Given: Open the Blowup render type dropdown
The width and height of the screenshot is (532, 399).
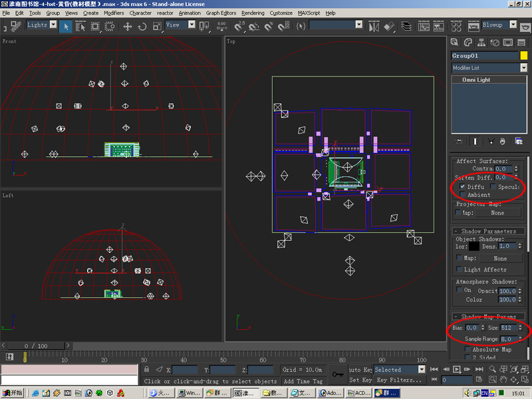Looking at the screenshot, I should point(513,25).
